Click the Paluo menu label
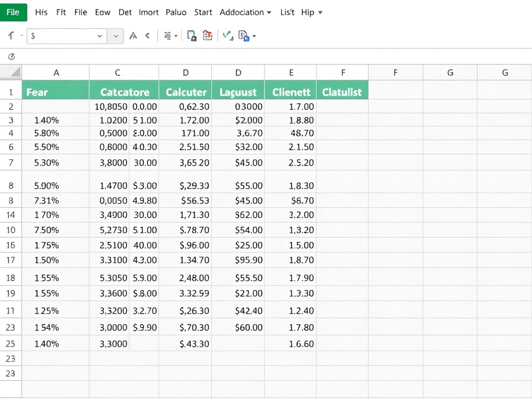The image size is (532, 399). pos(176,12)
